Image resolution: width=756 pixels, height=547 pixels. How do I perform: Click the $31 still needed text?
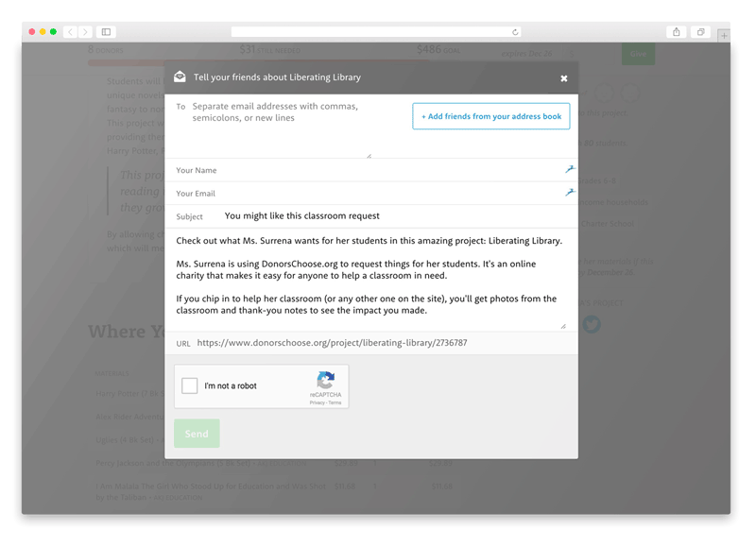270,50
